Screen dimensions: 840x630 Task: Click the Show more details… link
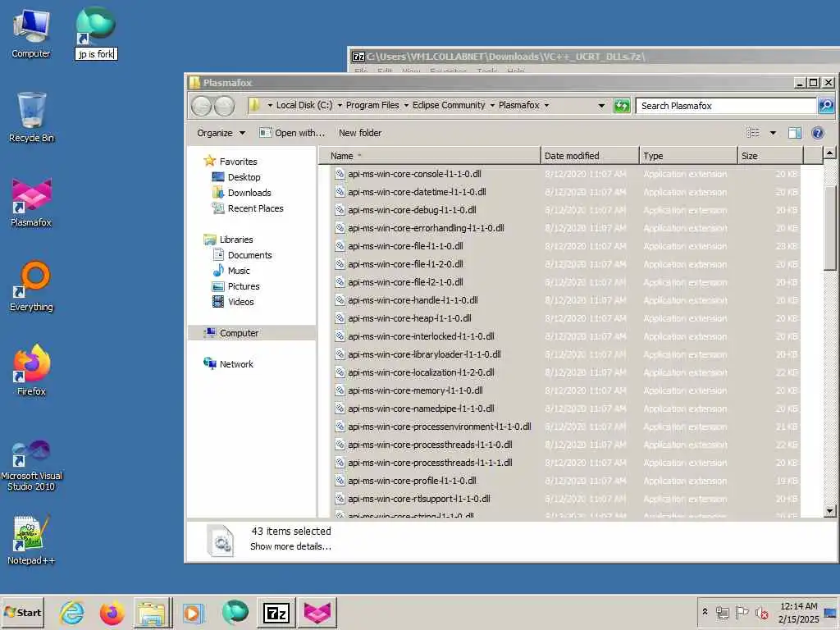[x=290, y=546]
